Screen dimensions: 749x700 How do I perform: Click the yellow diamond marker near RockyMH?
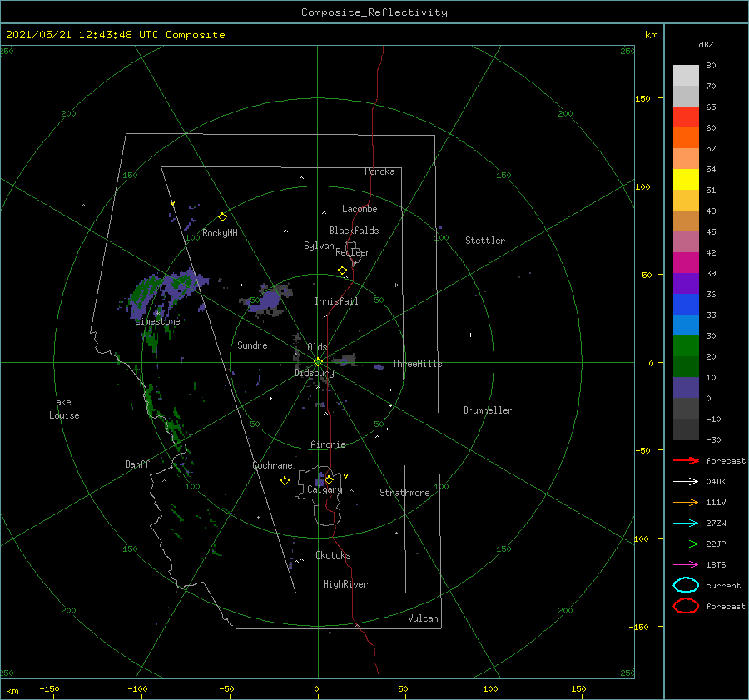pos(222,217)
